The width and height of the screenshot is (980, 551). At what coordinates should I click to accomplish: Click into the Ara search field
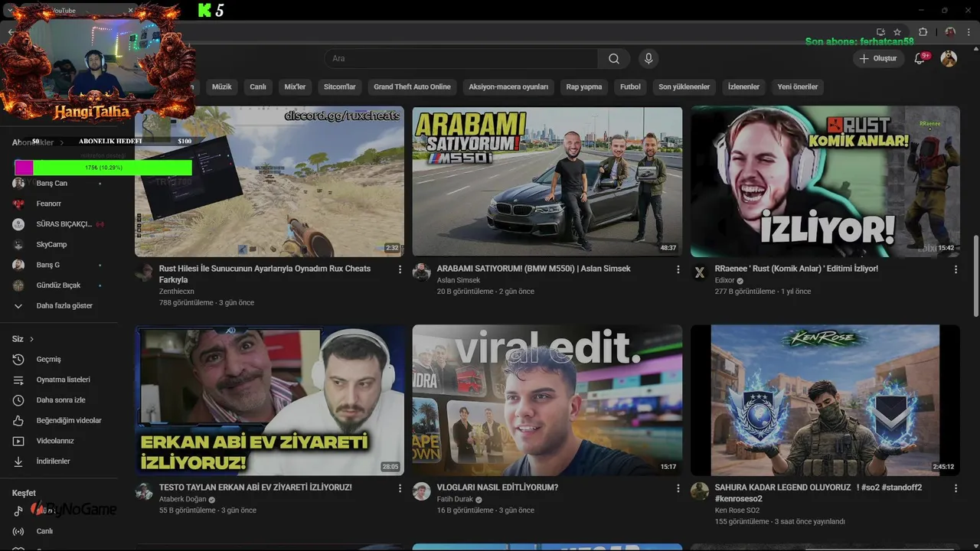462,59
